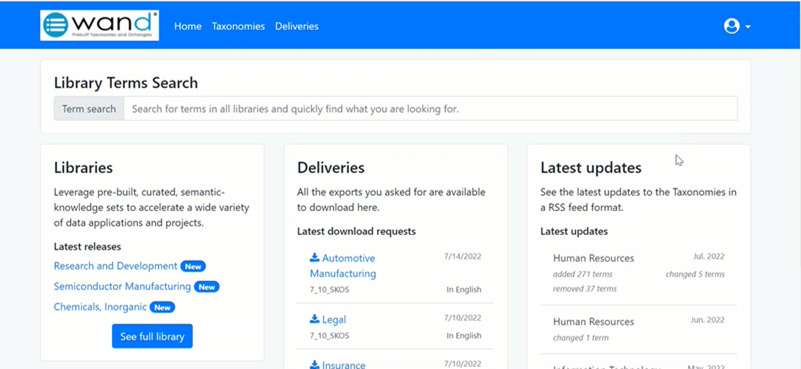Open the user account avatar menu
The height and width of the screenshot is (369, 801).
(x=732, y=26)
